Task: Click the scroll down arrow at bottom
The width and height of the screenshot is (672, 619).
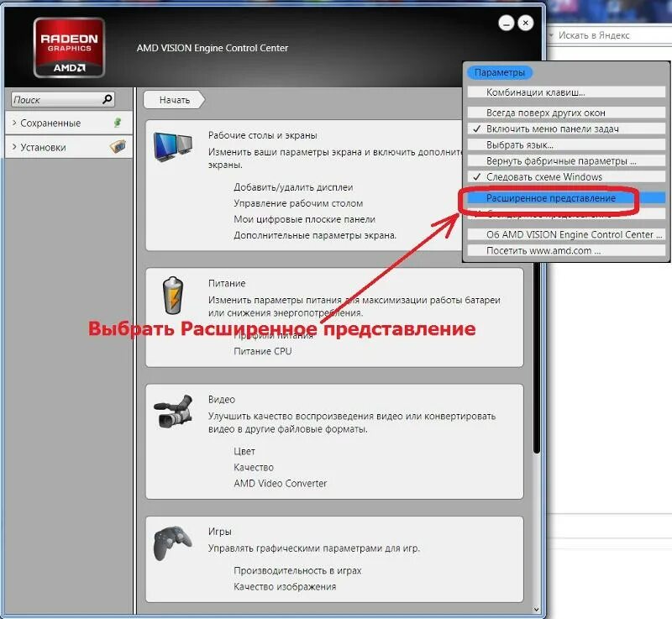Action: pyautogui.click(x=536, y=609)
